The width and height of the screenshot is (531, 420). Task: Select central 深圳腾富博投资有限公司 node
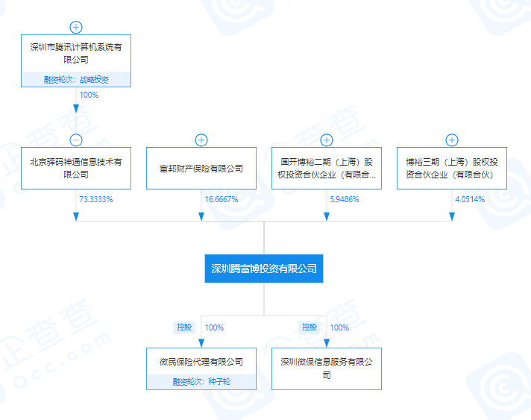tap(264, 269)
